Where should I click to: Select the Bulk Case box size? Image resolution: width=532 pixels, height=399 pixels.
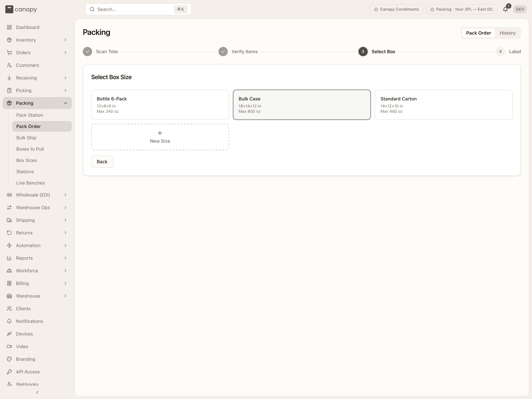point(302,105)
